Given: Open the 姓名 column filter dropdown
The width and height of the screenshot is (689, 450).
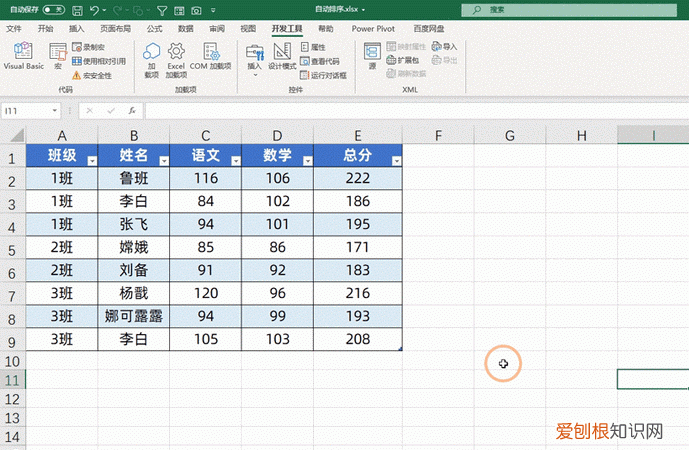Looking at the screenshot, I should click(164, 161).
